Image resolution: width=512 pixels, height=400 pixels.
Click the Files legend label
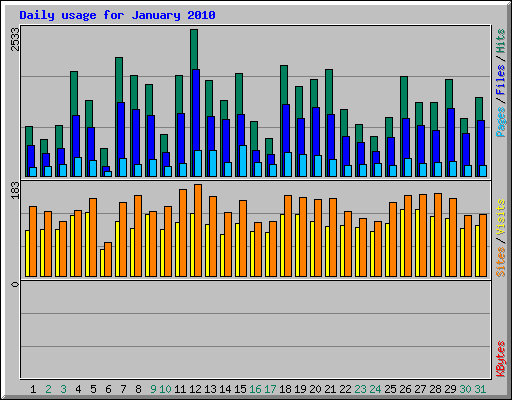500,80
